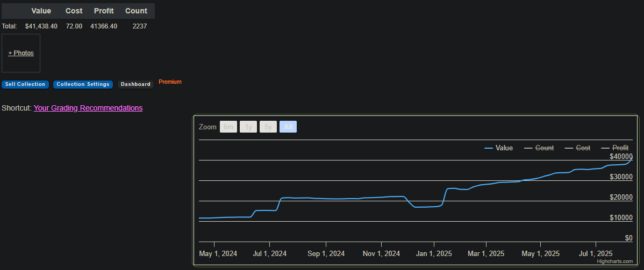Set chart zoom to 1y
The image size is (644, 270).
click(248, 127)
